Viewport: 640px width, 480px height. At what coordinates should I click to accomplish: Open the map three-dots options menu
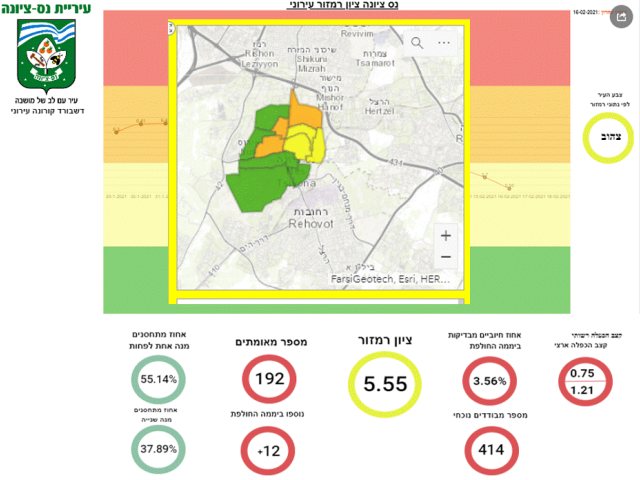pyautogui.click(x=444, y=42)
